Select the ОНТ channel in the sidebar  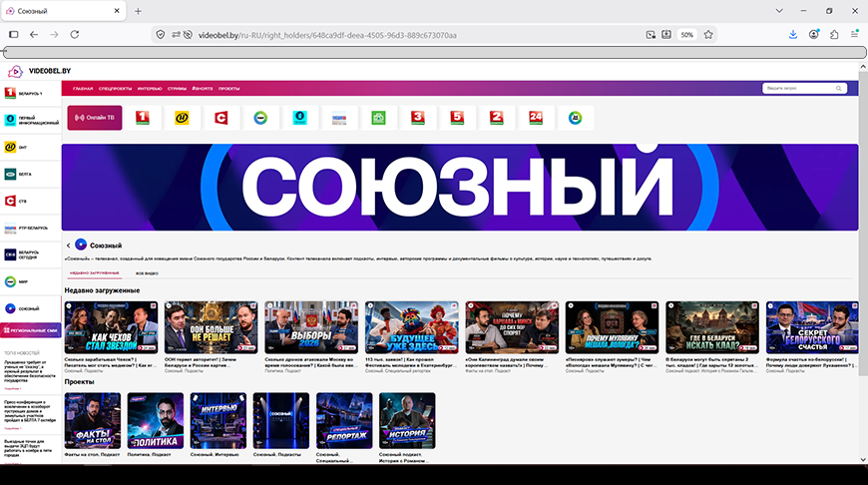[31, 148]
